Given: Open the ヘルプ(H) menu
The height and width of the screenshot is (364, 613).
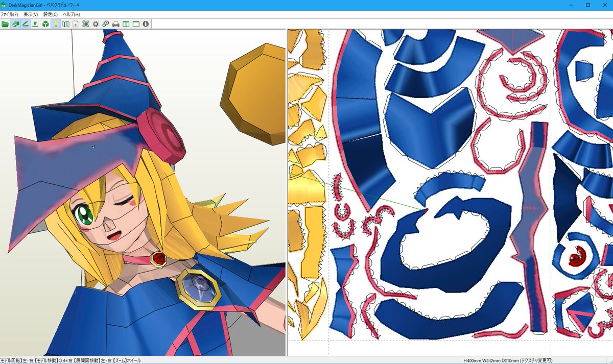Looking at the screenshot, I should tap(72, 14).
